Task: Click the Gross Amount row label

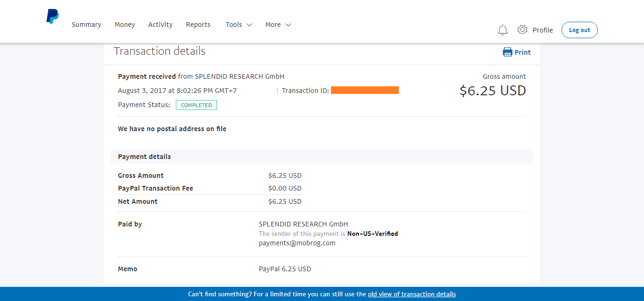Action: click(140, 176)
